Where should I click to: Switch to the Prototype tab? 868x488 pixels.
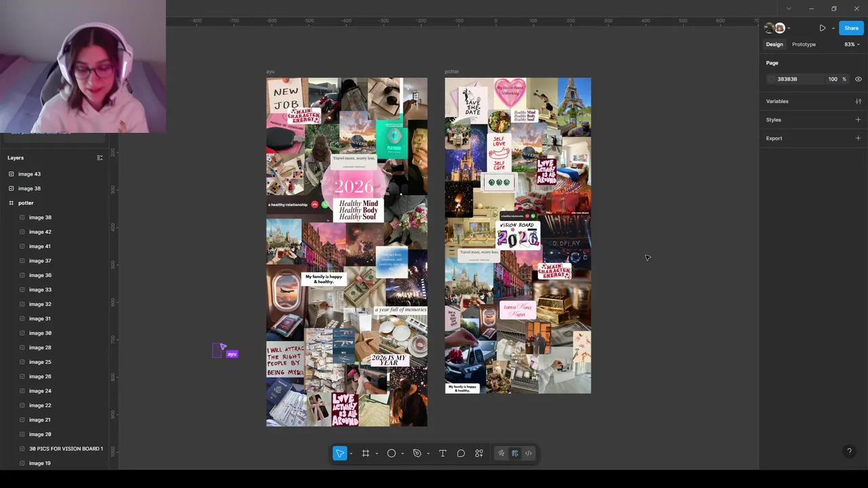click(804, 45)
